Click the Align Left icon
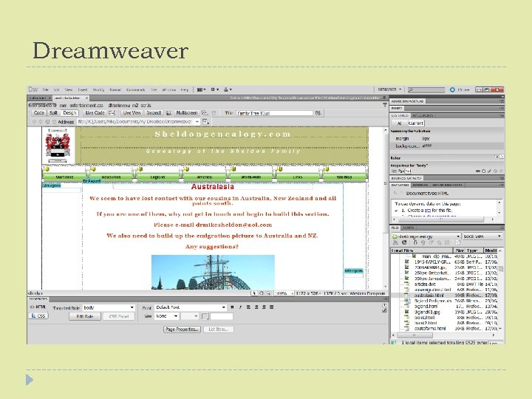This screenshot has height=399, width=532. (248, 307)
